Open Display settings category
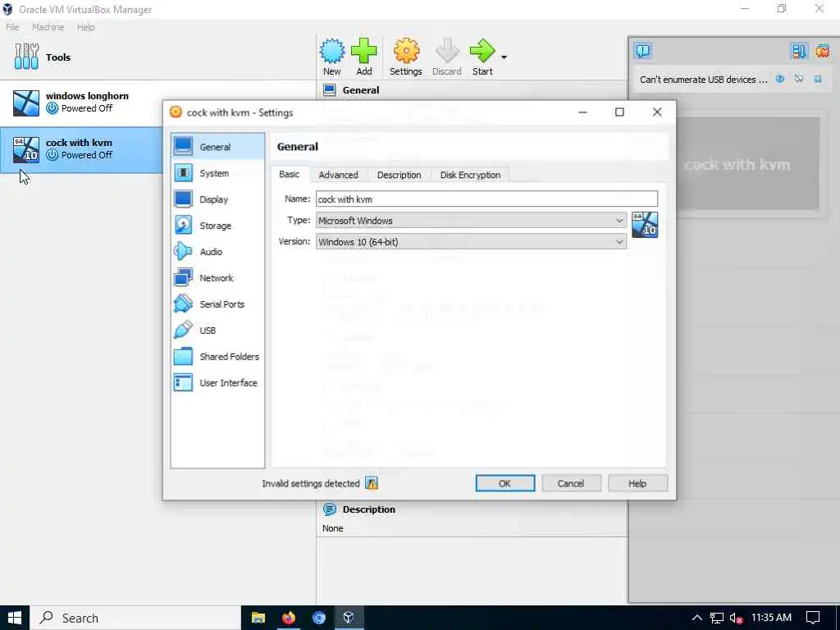This screenshot has width=840, height=630. coord(217,199)
